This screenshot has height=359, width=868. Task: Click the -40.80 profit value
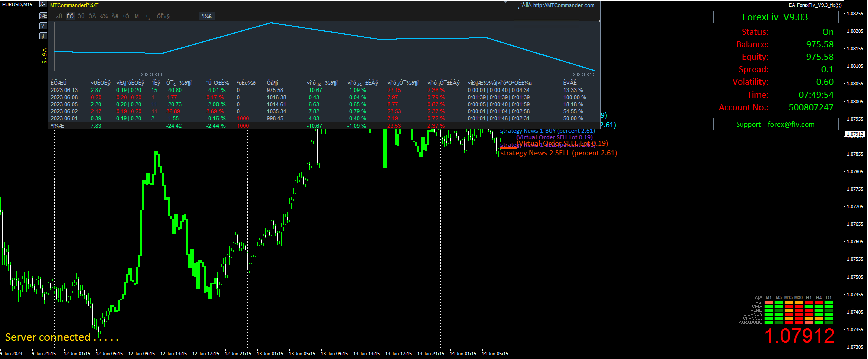click(x=174, y=91)
